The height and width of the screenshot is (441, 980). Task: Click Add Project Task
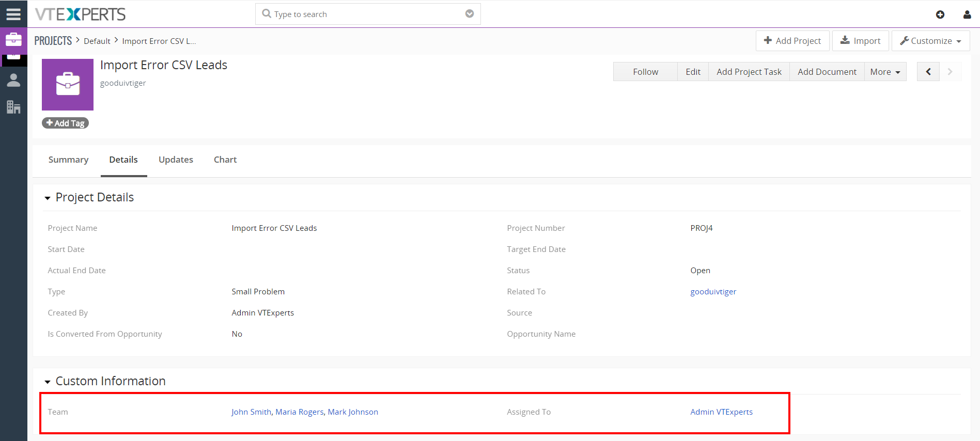coord(749,72)
